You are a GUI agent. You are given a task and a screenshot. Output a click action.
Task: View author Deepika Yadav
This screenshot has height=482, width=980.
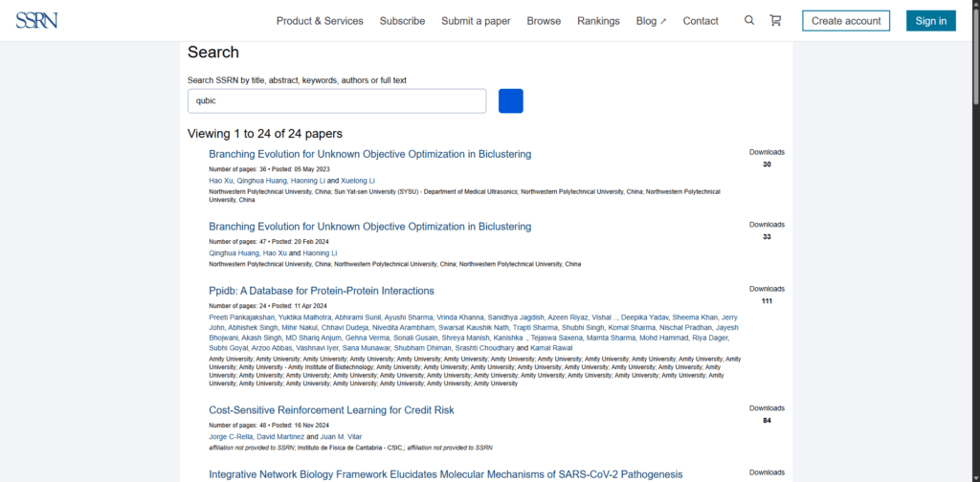tap(645, 318)
